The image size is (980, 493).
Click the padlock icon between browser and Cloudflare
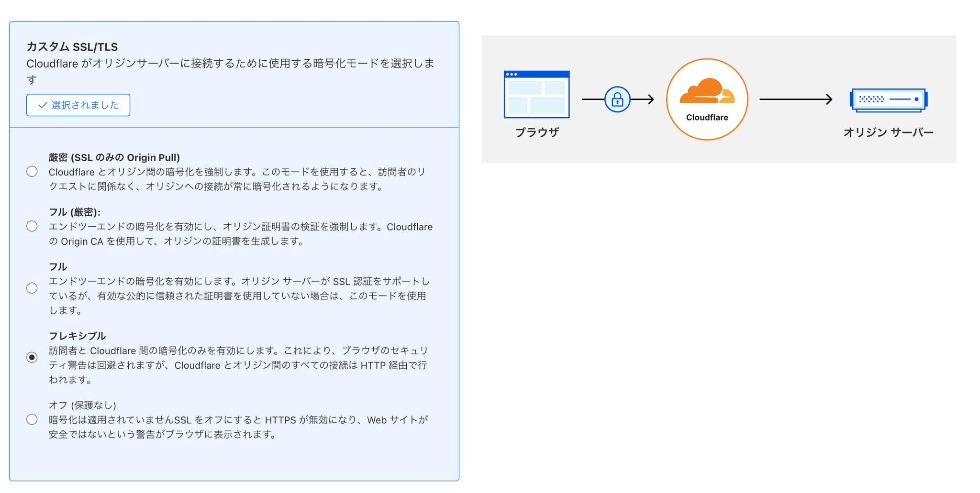pos(617,99)
